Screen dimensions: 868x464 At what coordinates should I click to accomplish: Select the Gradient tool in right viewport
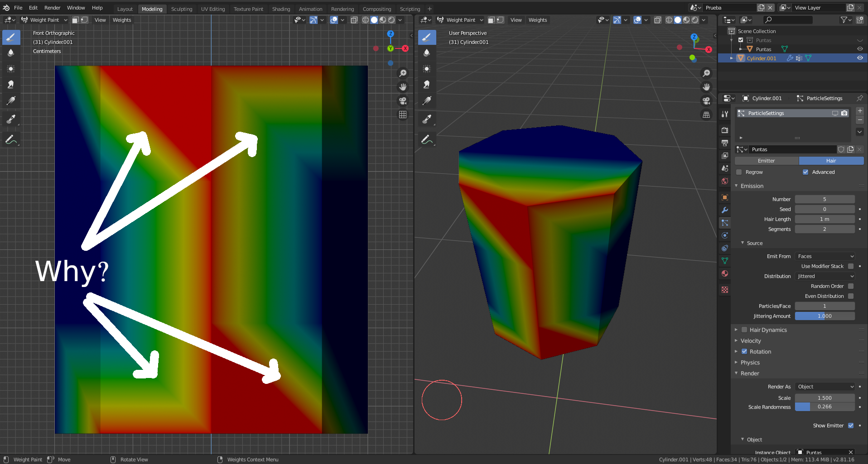tap(427, 100)
